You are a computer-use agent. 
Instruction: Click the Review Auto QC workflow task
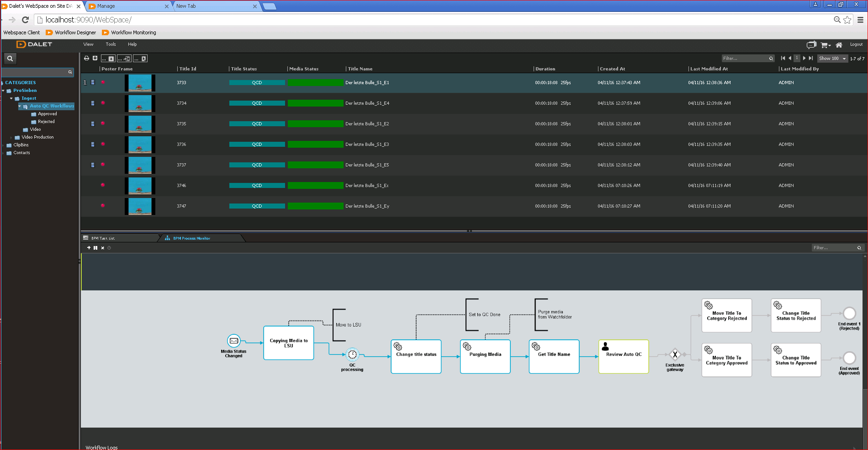tap(624, 356)
